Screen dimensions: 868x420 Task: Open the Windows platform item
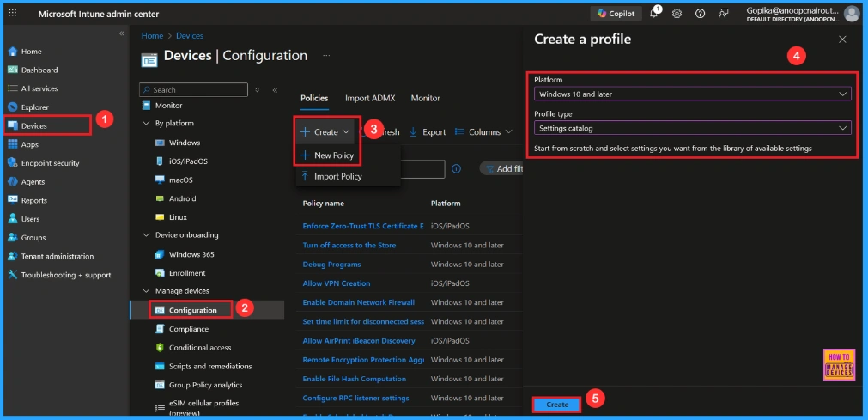pyautogui.click(x=185, y=143)
